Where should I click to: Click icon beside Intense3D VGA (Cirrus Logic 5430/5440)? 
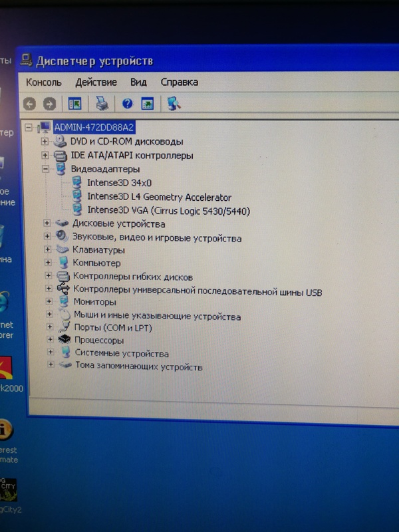(78, 209)
